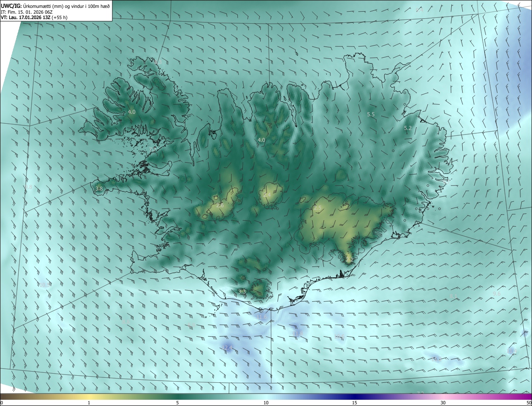Click the 2.5 value on the large glacier
This screenshot has width=532, height=406.
pos(318,208)
